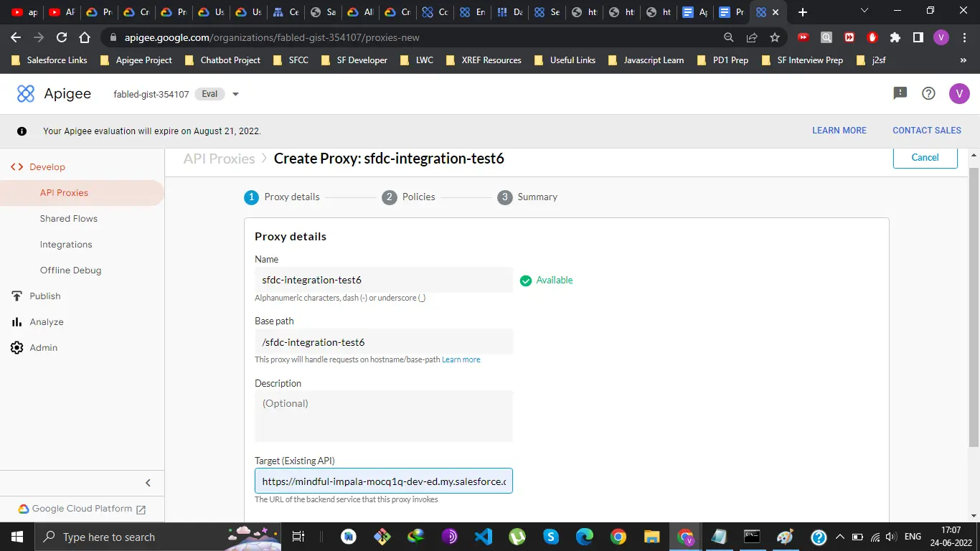Click browser back arrow
980x551 pixels.
(x=16, y=37)
